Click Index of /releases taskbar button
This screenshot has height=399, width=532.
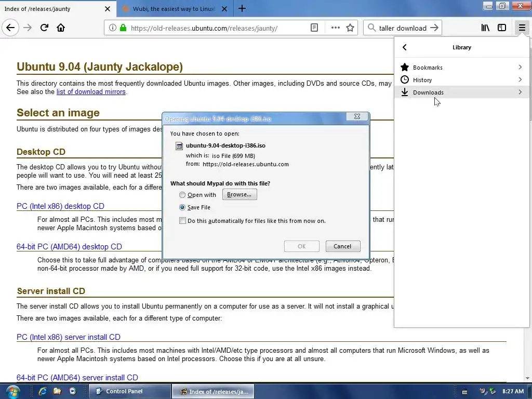(x=212, y=391)
